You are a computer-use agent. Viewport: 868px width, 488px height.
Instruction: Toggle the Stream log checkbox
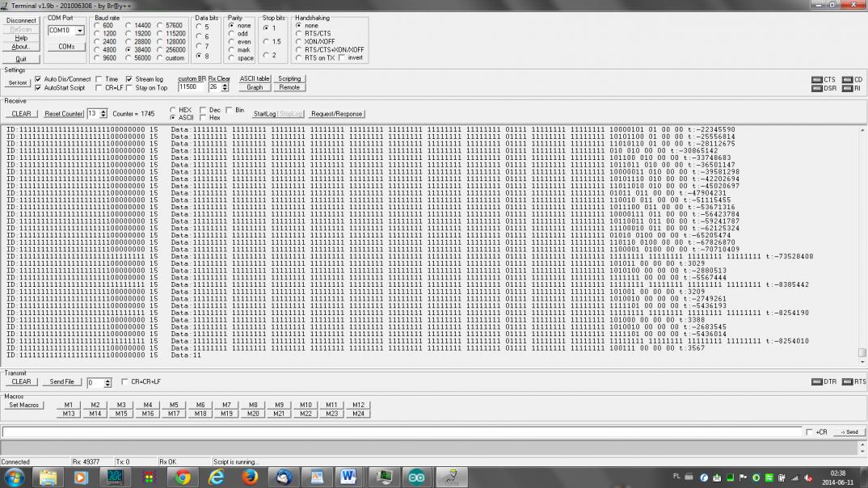pyautogui.click(x=129, y=79)
